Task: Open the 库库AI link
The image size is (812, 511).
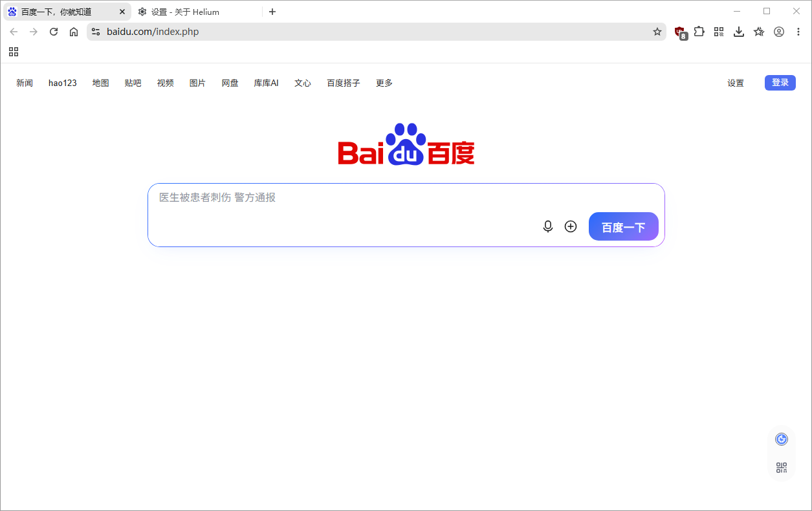Action: coord(267,83)
